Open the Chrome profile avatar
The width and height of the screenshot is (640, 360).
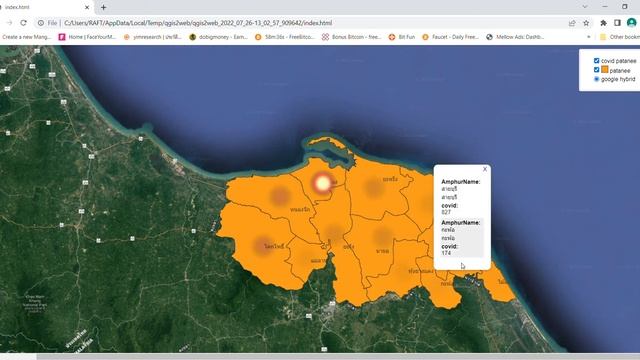(x=631, y=23)
